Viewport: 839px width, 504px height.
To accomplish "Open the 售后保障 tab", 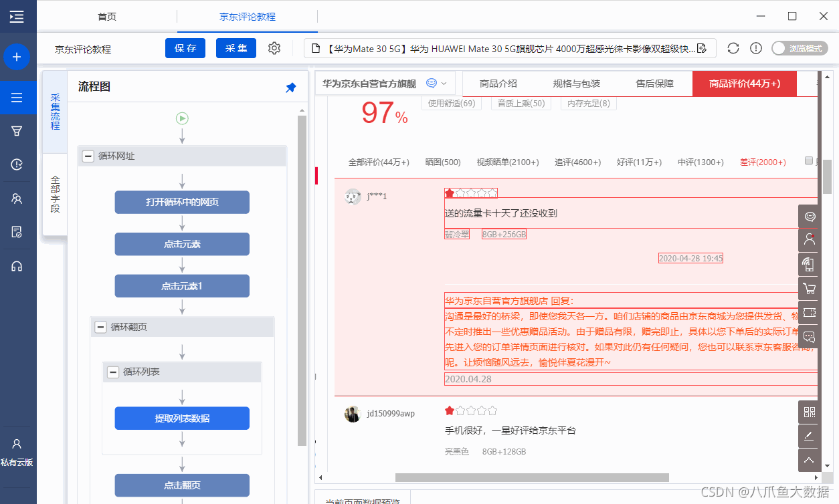I will pyautogui.click(x=654, y=84).
